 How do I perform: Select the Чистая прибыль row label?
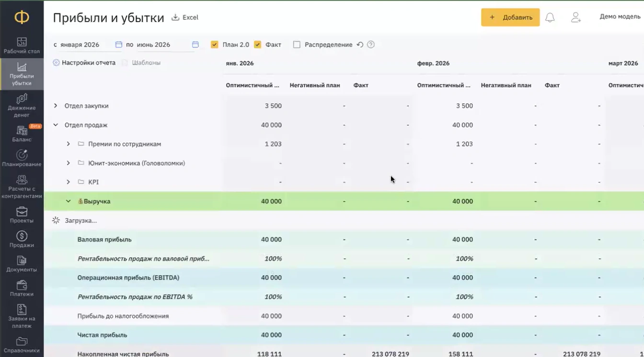pyautogui.click(x=102, y=335)
